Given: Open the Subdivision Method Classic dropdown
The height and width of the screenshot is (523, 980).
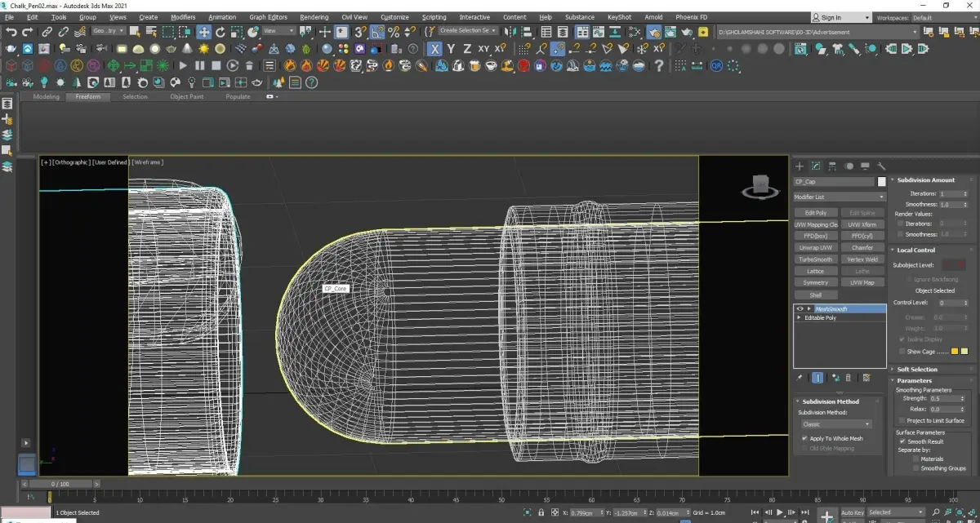Looking at the screenshot, I should [835, 424].
